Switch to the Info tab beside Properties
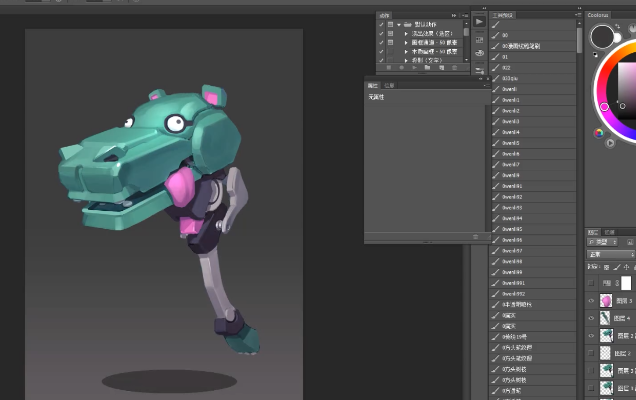 (x=389, y=86)
